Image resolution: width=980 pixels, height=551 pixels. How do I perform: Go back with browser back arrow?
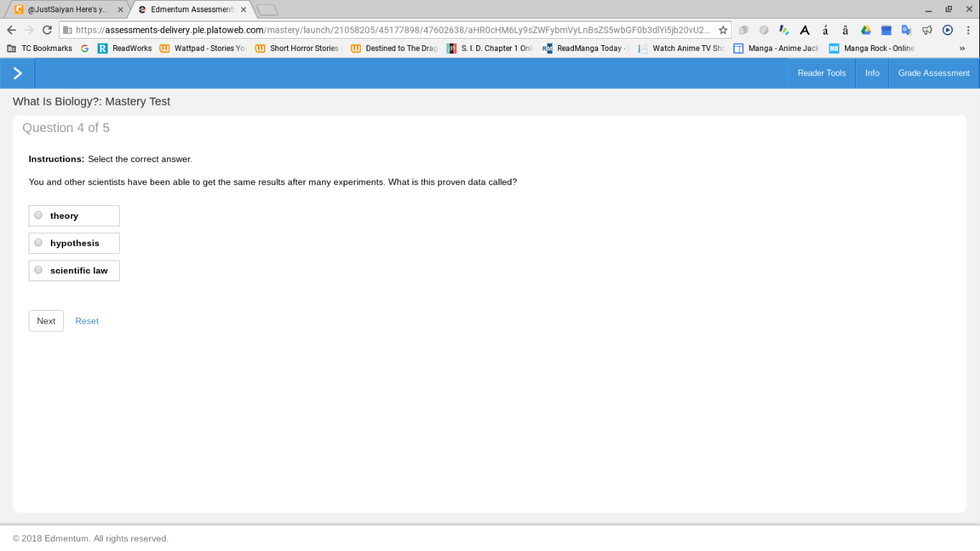[11, 30]
